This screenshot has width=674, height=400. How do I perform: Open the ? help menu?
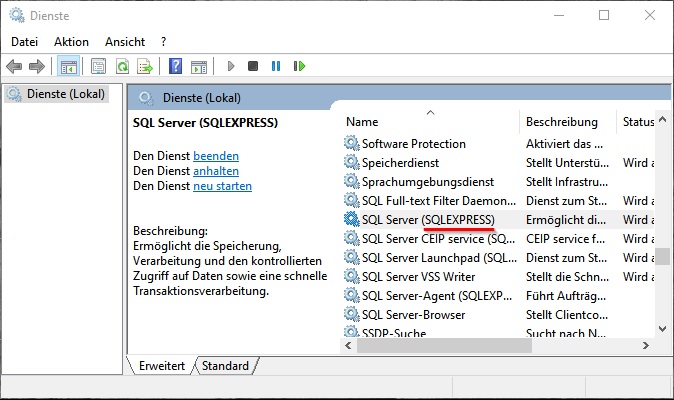(x=163, y=42)
